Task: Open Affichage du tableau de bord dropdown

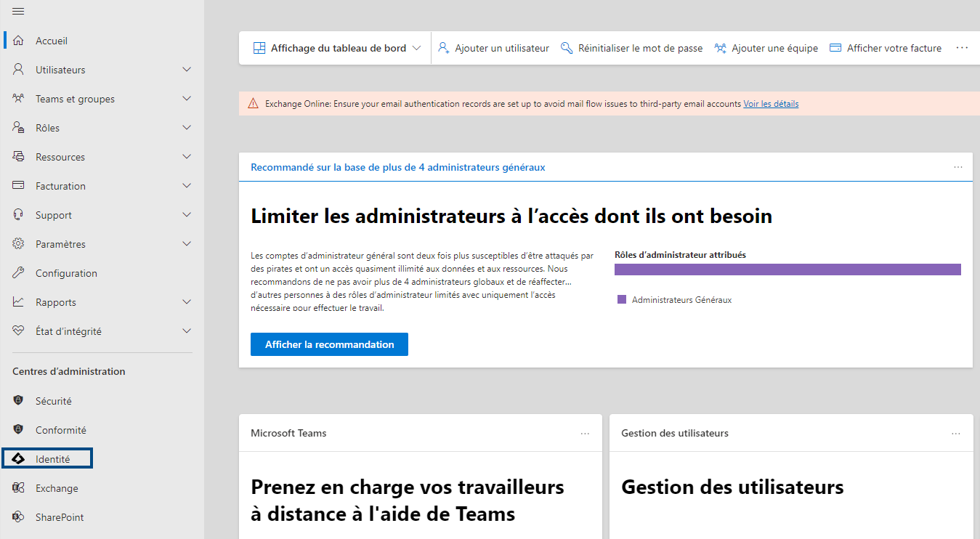Action: point(337,48)
